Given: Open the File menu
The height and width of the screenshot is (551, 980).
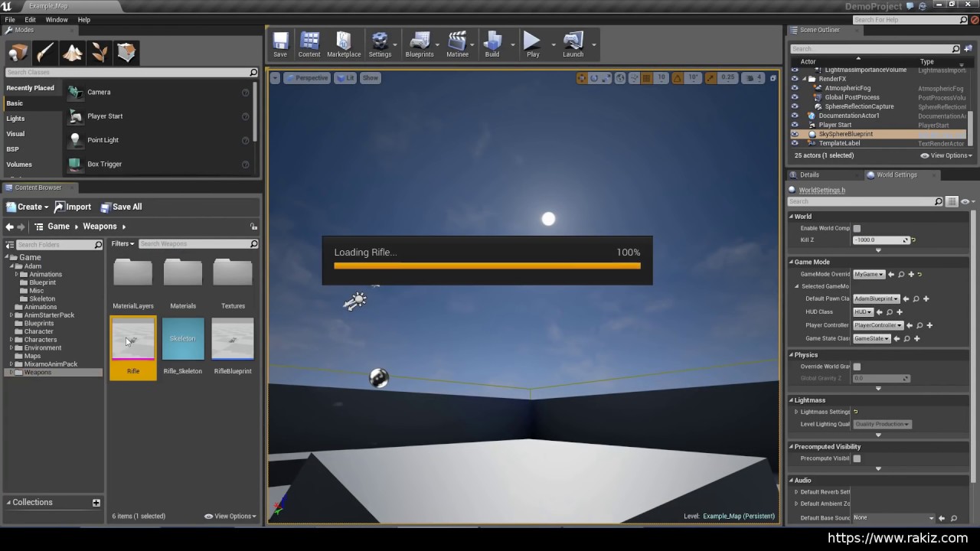Looking at the screenshot, I should click(10, 20).
